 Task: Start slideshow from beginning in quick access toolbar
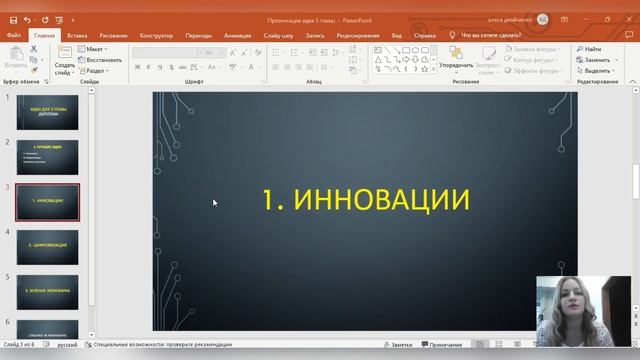[x=59, y=20]
